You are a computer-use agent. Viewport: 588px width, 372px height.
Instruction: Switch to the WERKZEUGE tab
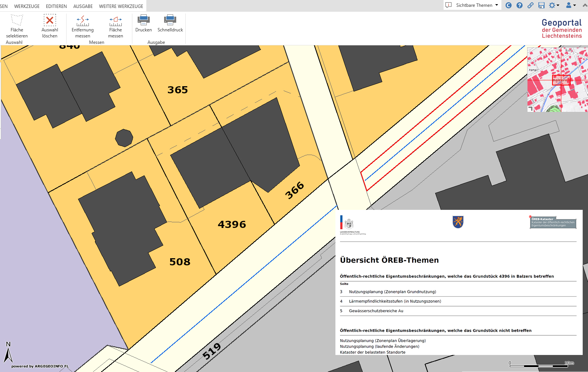(27, 6)
